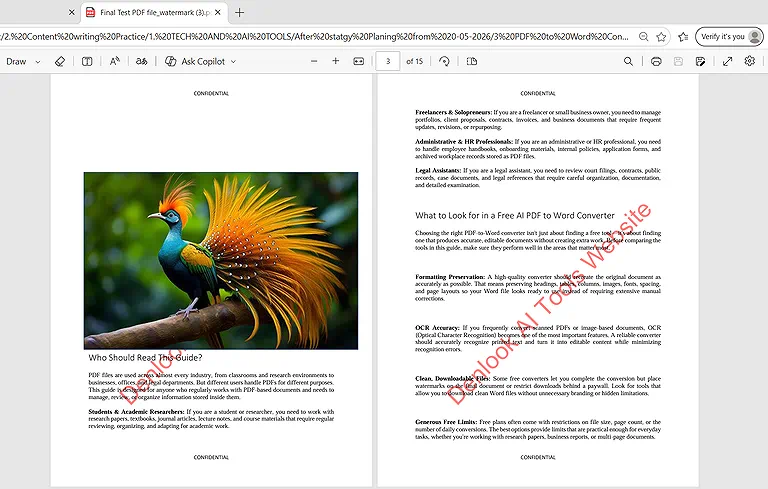Close the leftmost browser tab
Screen dimensions: 768x489
pyautogui.click(x=72, y=13)
